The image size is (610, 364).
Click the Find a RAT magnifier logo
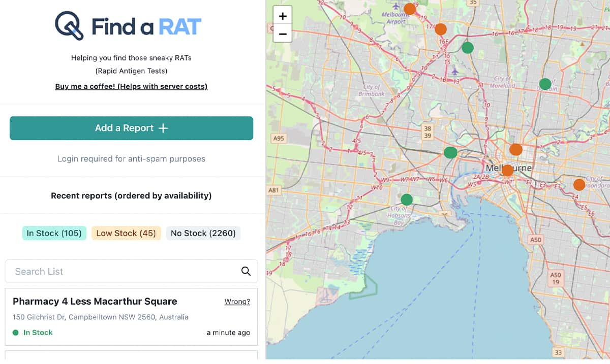point(70,26)
